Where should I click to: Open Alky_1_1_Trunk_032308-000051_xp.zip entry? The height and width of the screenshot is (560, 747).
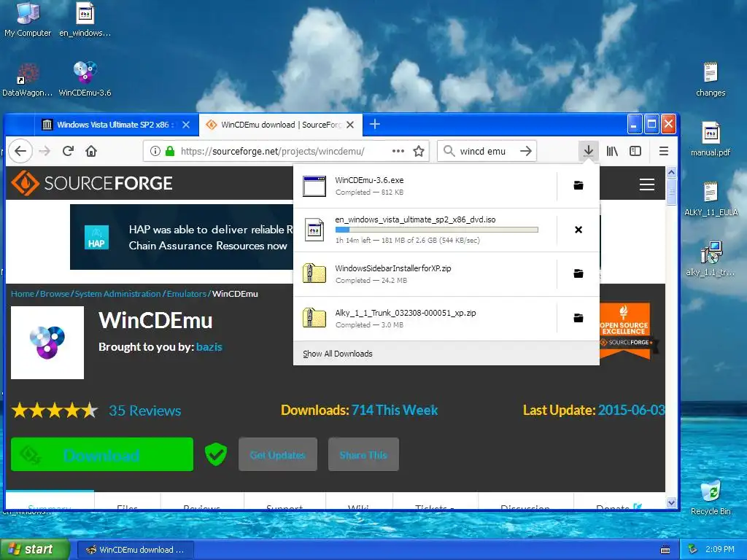[424, 318]
